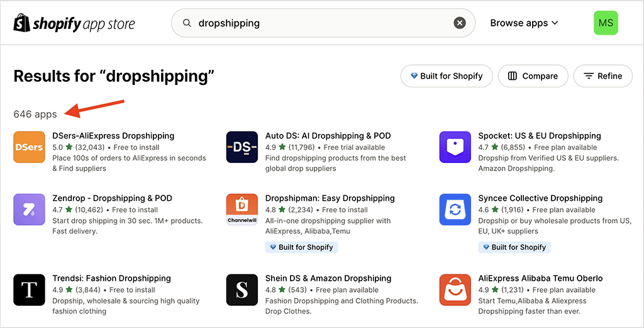Click Trendsi description about fashion clothing
Screen dimensions: 644x328
(x=126, y=306)
